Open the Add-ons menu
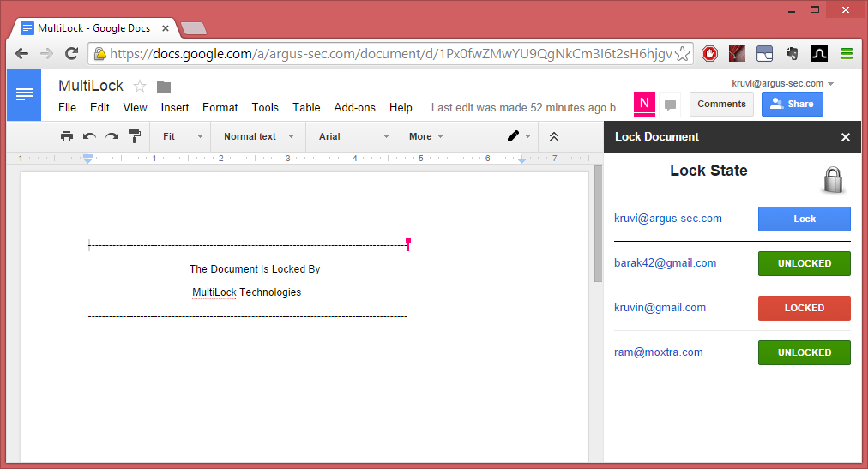Viewport: 868px width, 469px height. click(354, 108)
